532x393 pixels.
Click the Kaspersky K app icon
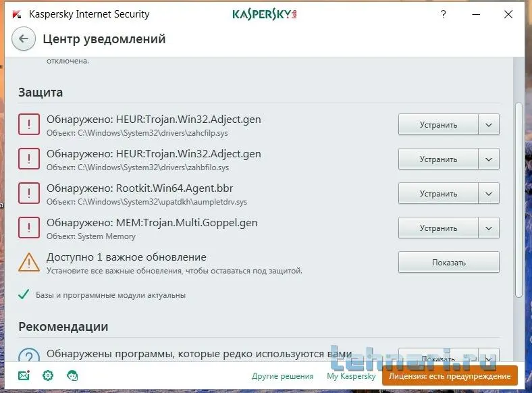pos(17,14)
